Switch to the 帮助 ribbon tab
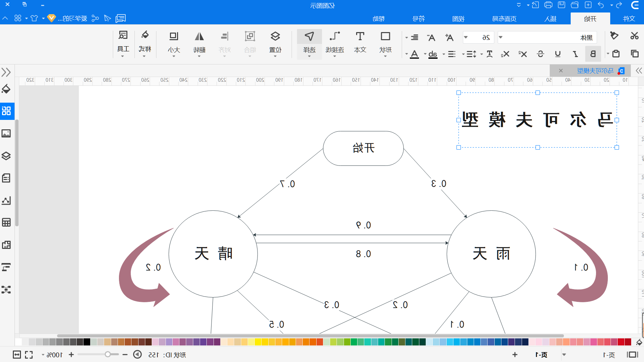 [378, 19]
